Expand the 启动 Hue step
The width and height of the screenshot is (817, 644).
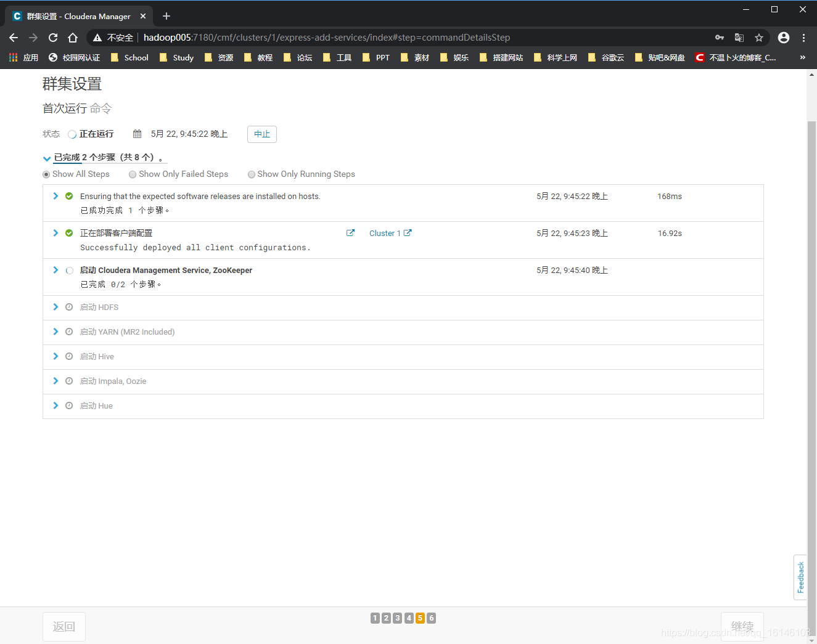click(x=55, y=406)
